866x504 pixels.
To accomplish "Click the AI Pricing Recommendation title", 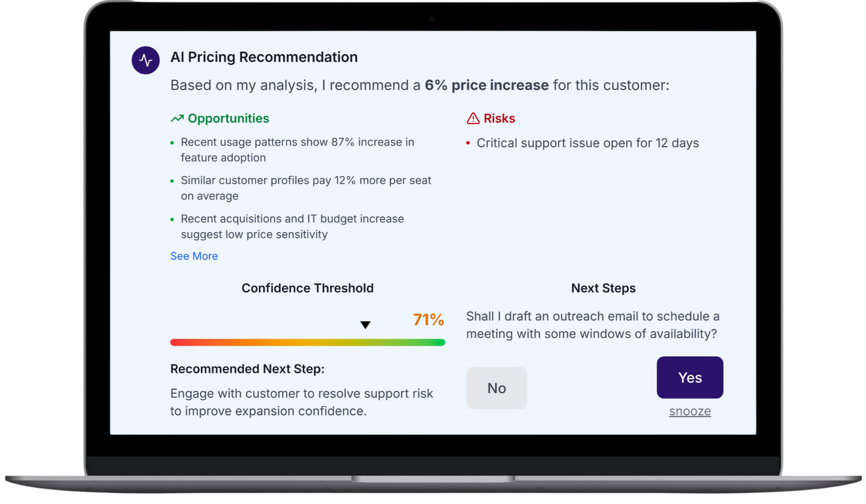I will click(264, 57).
